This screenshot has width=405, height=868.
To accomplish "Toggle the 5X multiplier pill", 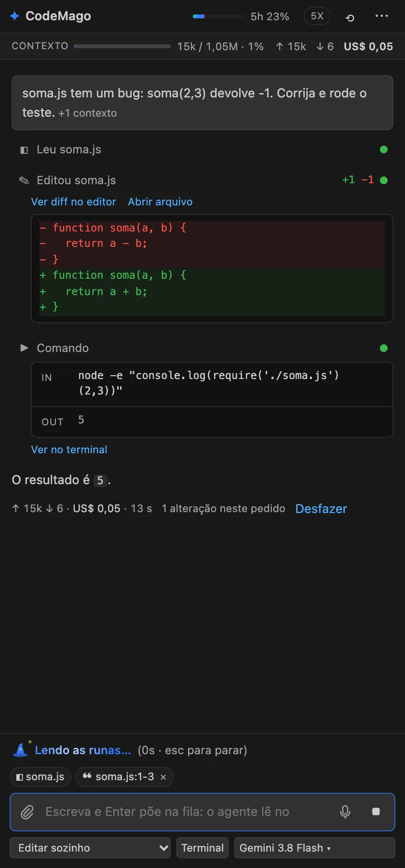I will click(x=317, y=16).
